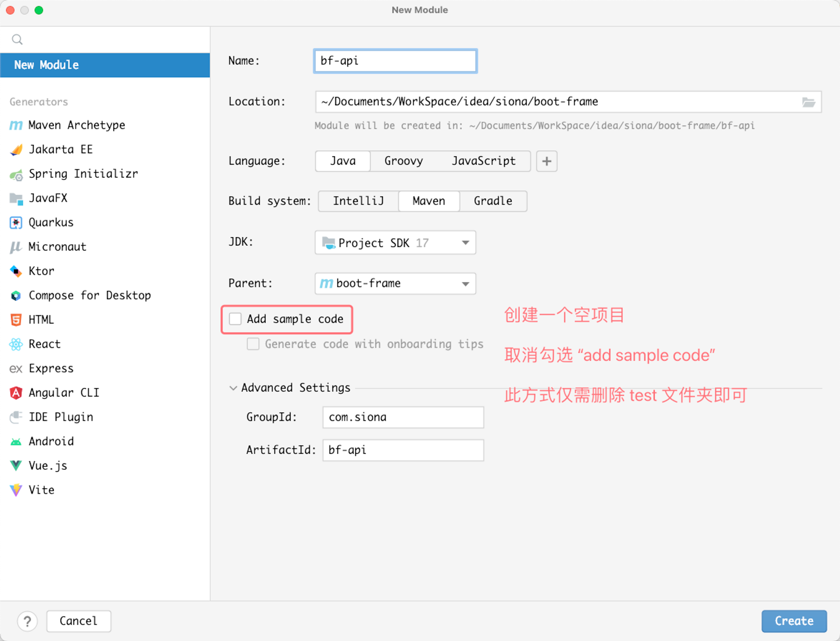Screen dimensions: 840x641
Task: Choose IntelliJ build system
Action: pyautogui.click(x=358, y=201)
